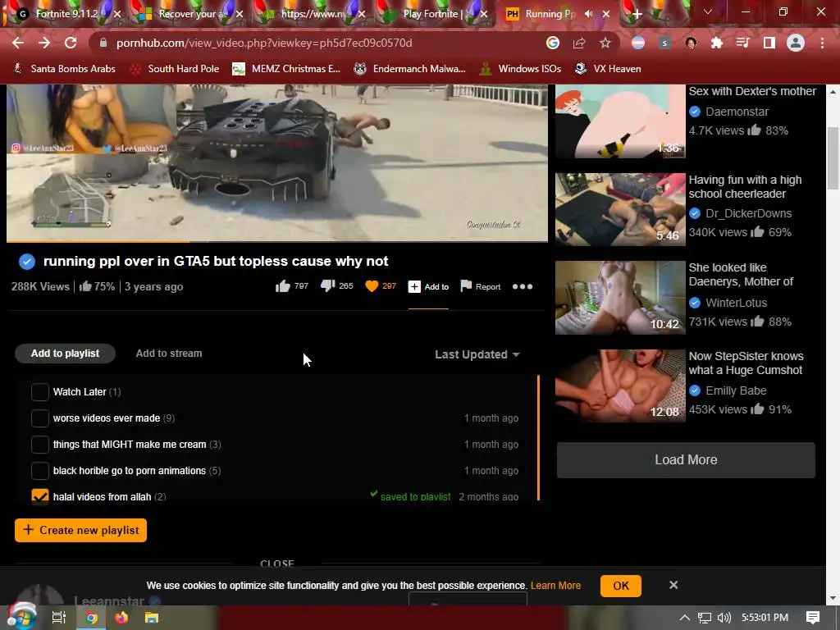Open the notification center icon
840x630 pixels.
[813, 618]
